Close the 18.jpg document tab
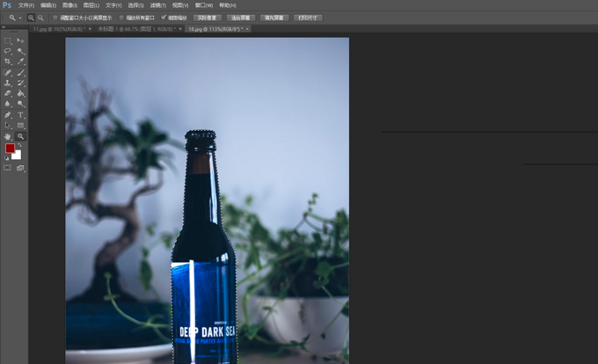Screen dimensions: 598x364 click(247, 29)
